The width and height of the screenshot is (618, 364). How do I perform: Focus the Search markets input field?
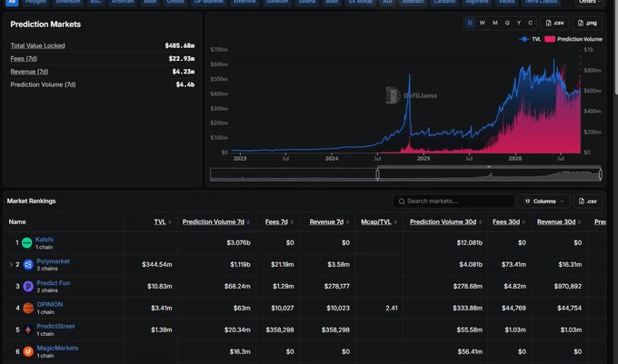coord(454,202)
